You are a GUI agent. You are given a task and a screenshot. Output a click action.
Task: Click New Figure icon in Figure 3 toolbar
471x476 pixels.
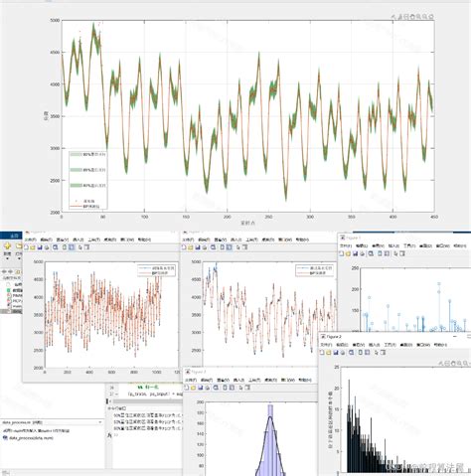pos(186,388)
